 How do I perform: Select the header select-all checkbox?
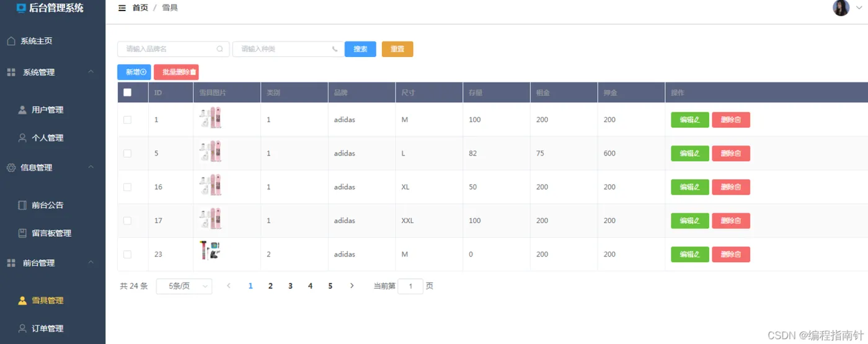pyautogui.click(x=128, y=92)
